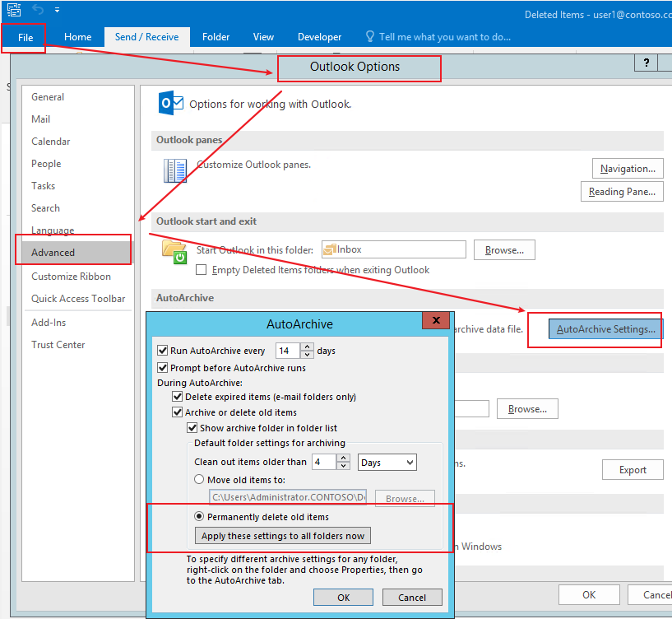Image resolution: width=672 pixels, height=619 pixels.
Task: Click Cancel in the AutoArchive dialog
Action: [412, 597]
